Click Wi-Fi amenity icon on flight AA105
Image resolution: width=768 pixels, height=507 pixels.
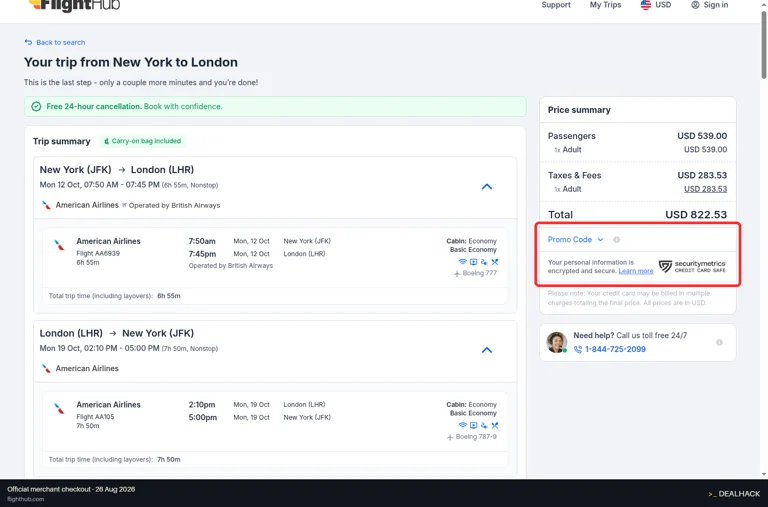tap(462, 425)
